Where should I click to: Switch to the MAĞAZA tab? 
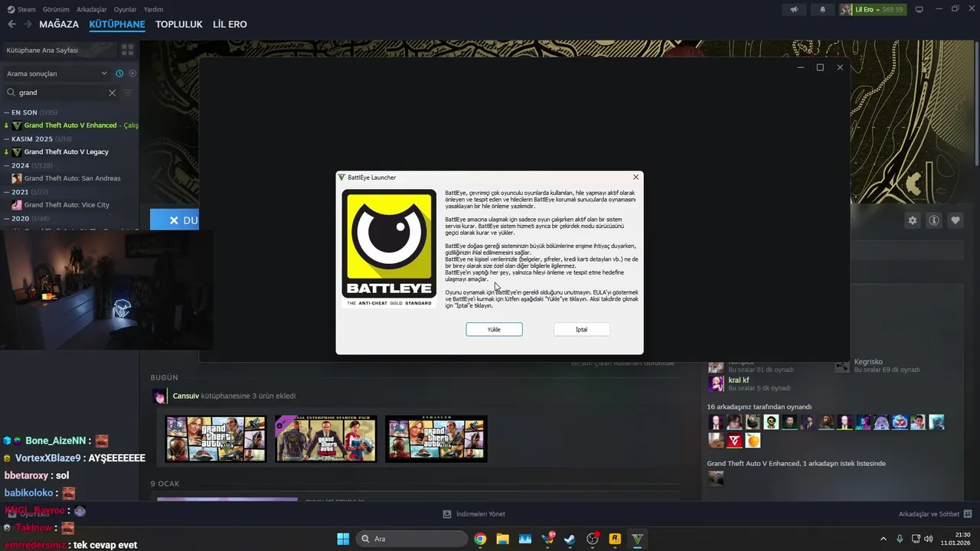59,24
